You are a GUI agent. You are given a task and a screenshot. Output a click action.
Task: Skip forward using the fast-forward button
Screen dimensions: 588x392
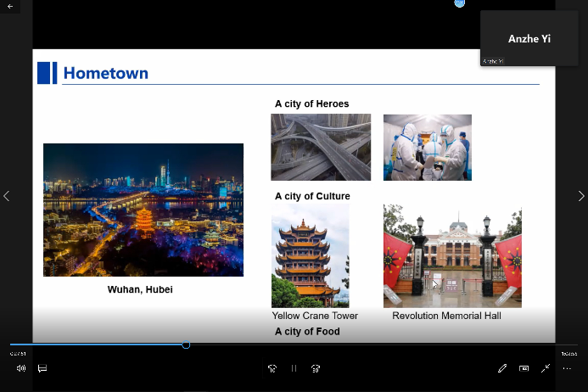(x=316, y=368)
